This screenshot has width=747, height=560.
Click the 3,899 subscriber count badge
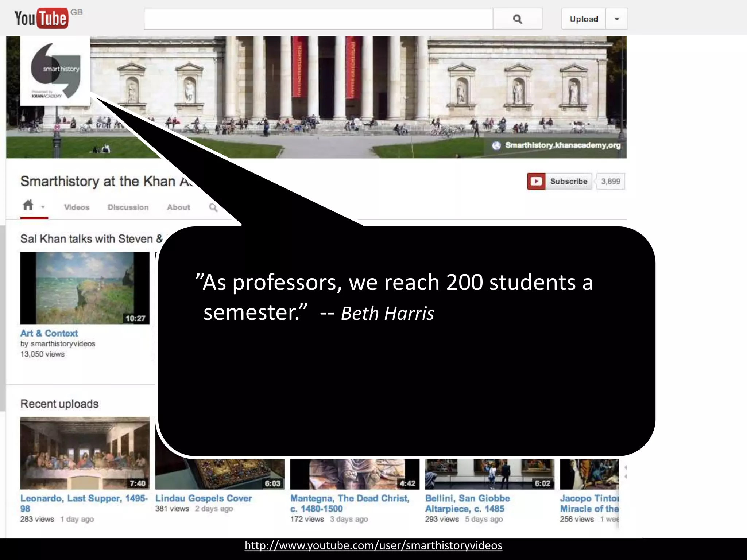coord(610,181)
